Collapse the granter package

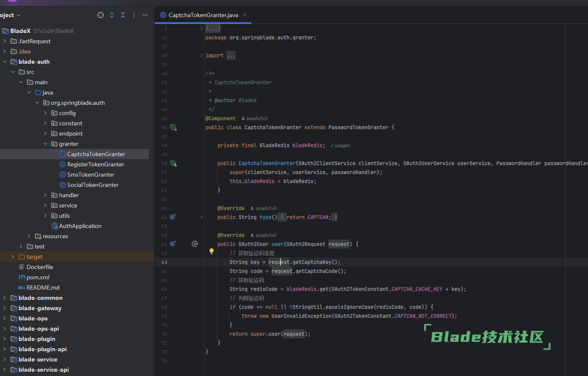pos(45,144)
